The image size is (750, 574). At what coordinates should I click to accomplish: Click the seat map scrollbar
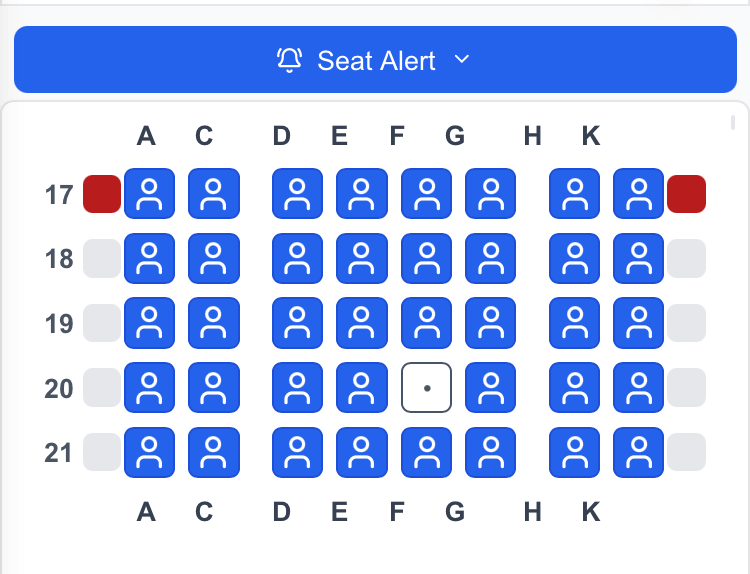pos(733,123)
